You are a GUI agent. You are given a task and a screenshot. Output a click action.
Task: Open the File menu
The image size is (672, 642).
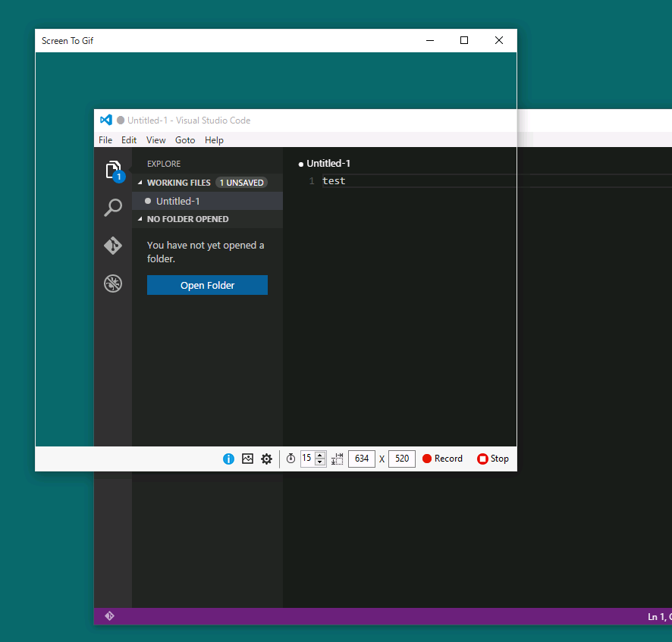105,140
